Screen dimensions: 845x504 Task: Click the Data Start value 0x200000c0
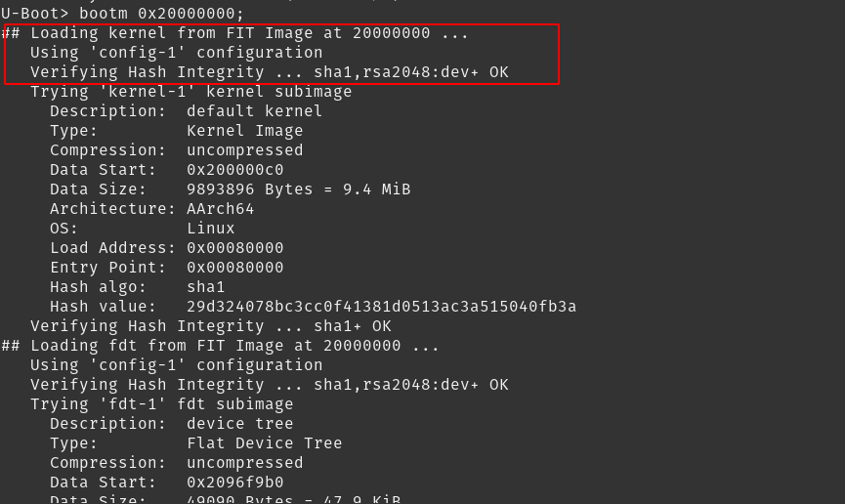[x=235, y=170]
